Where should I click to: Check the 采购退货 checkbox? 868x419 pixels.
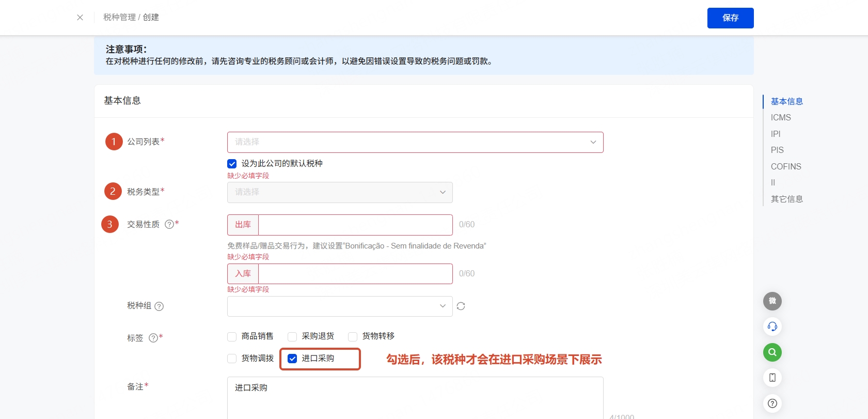[x=292, y=337]
